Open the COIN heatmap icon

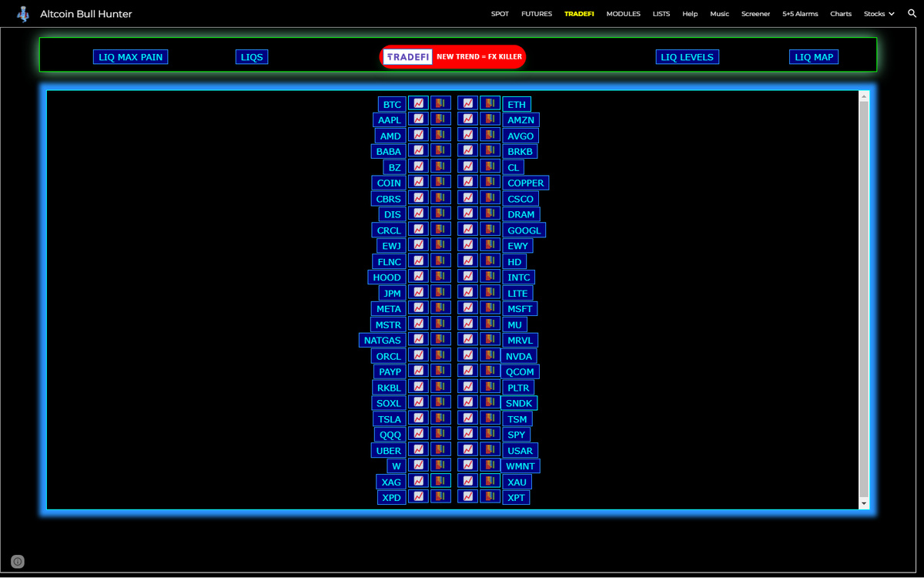pos(440,182)
